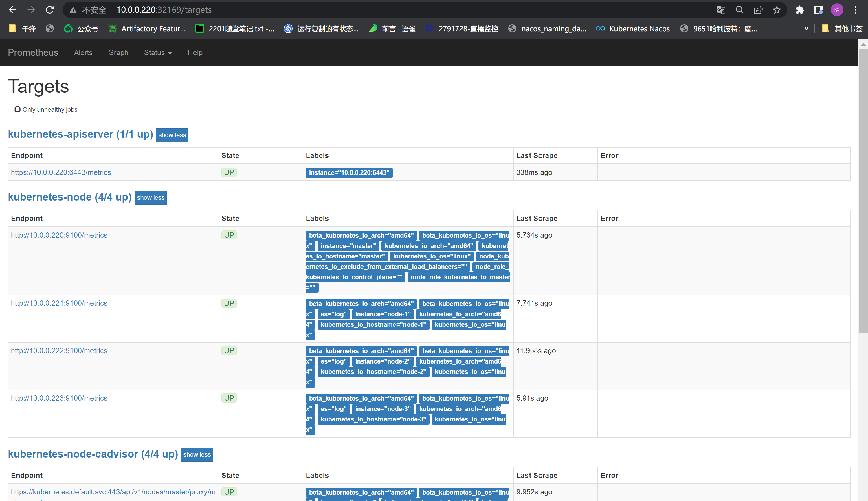This screenshot has width=868, height=501.
Task: Open the 公众号 bookmark
Action: click(81, 29)
